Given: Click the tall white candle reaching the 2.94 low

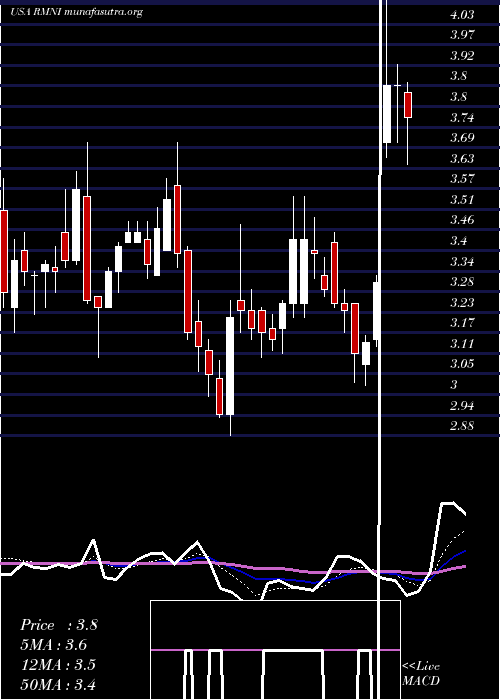Looking at the screenshot, I should click(230, 366).
